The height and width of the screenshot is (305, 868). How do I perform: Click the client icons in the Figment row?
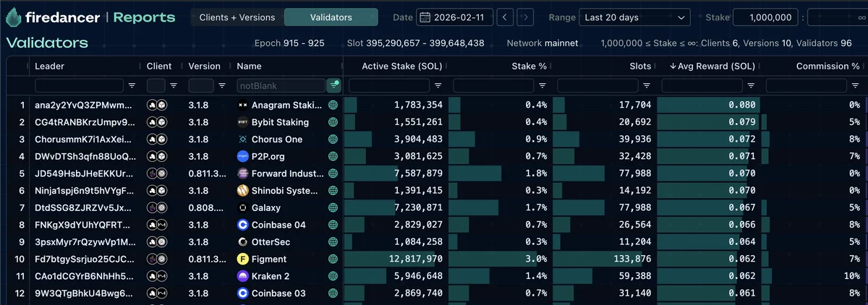(157, 259)
